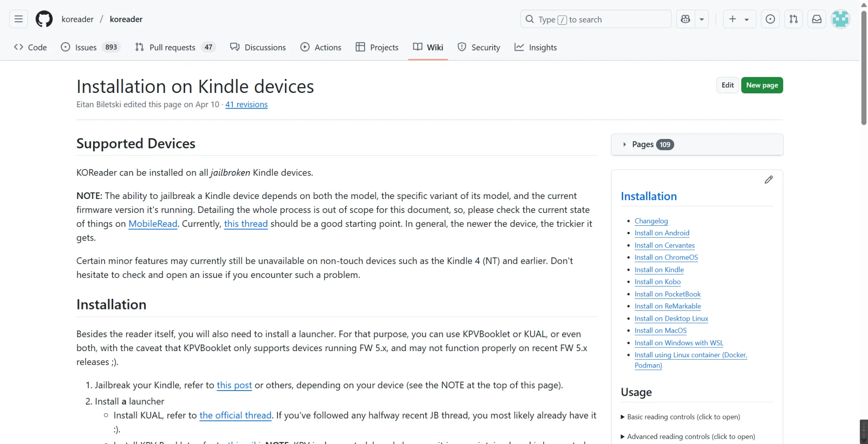This screenshot has width=868, height=444.
Task: Open the Changelog link
Action: (x=651, y=221)
